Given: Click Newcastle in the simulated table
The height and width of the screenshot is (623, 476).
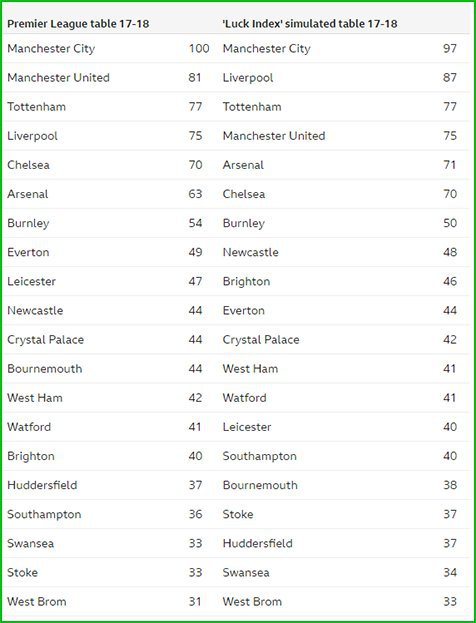Looking at the screenshot, I should (x=251, y=252).
